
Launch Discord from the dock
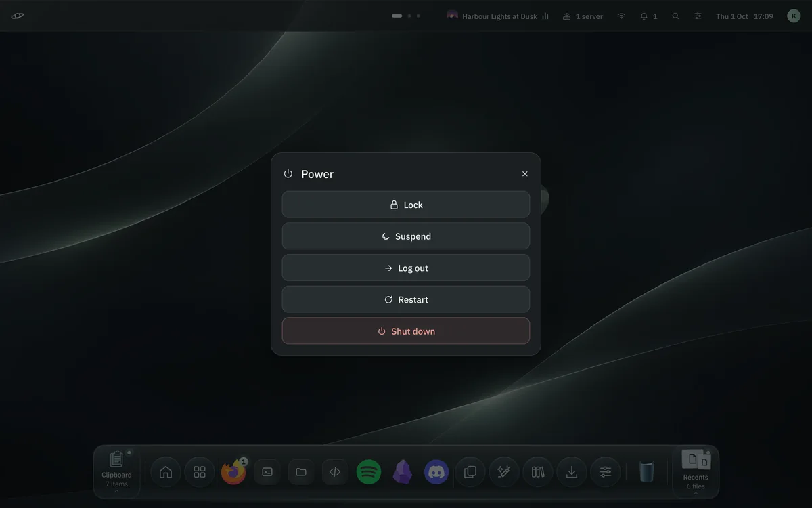436,472
